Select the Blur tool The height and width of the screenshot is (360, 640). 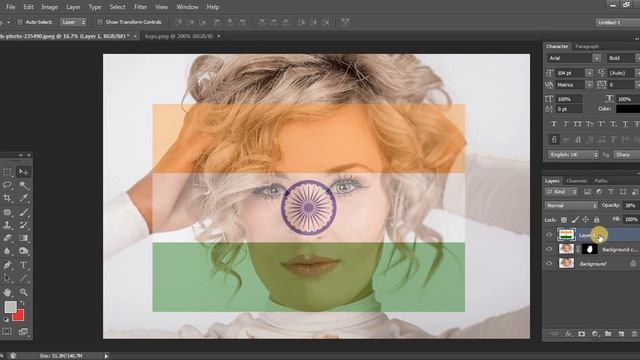click(x=7, y=251)
